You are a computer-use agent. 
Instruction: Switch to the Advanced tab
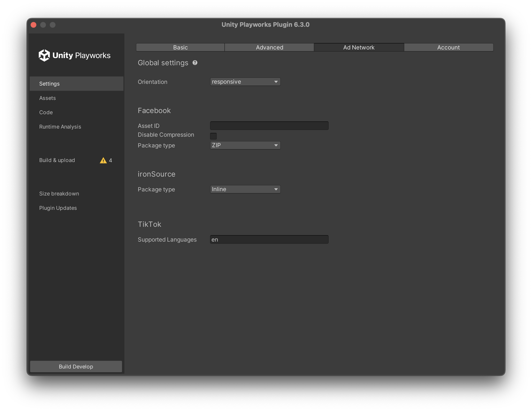(269, 48)
